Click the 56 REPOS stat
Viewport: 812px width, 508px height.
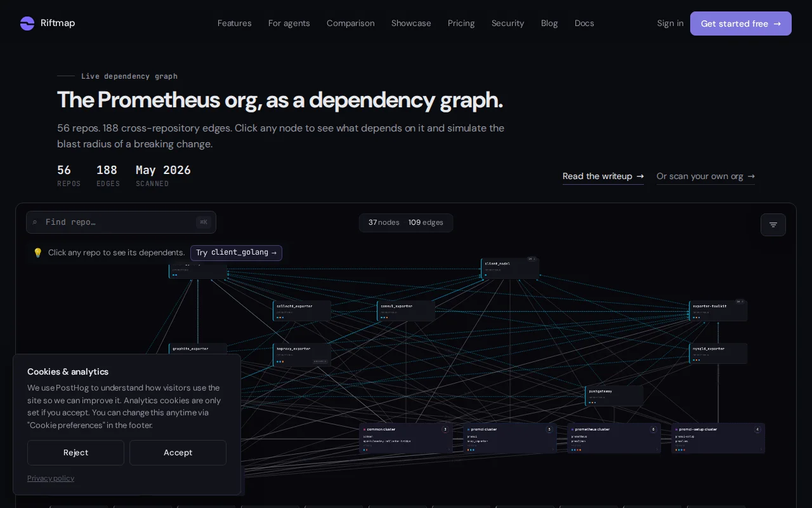(69, 176)
